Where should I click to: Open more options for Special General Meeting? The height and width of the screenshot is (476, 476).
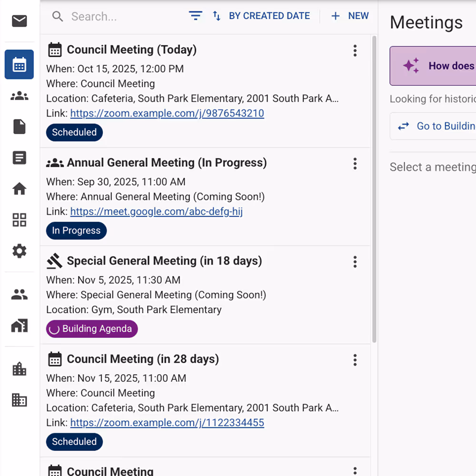point(355,262)
